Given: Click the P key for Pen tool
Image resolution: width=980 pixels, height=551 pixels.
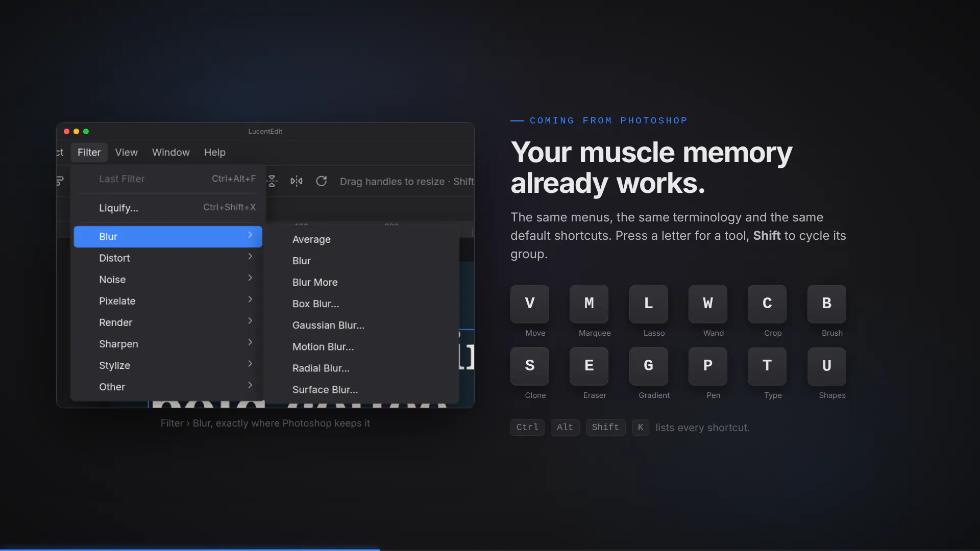Looking at the screenshot, I should tap(708, 366).
